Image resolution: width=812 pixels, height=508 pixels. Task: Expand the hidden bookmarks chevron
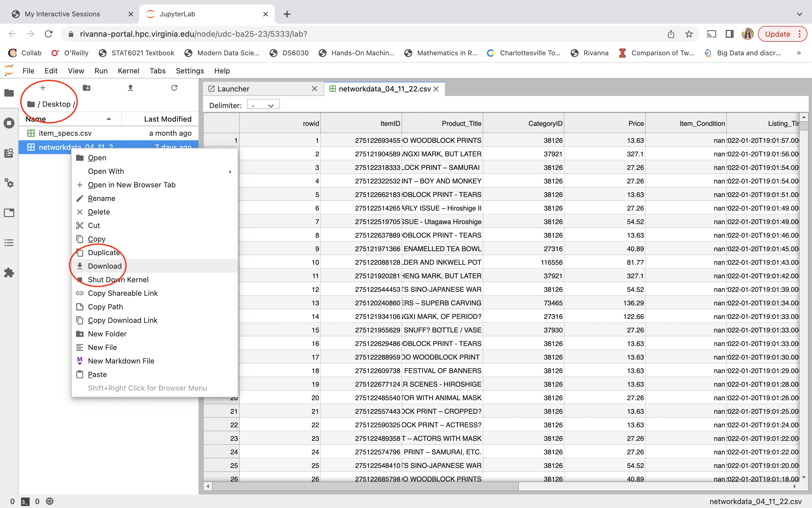[x=799, y=53]
